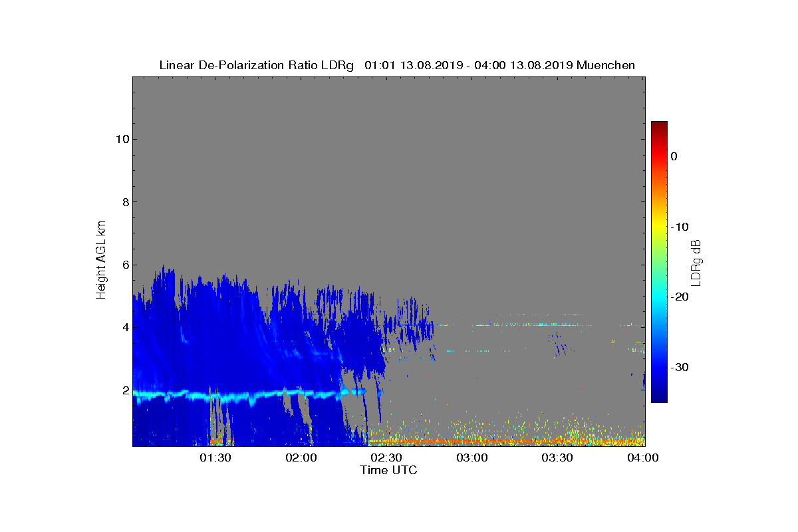Click the 03:30 time axis label

point(557,458)
